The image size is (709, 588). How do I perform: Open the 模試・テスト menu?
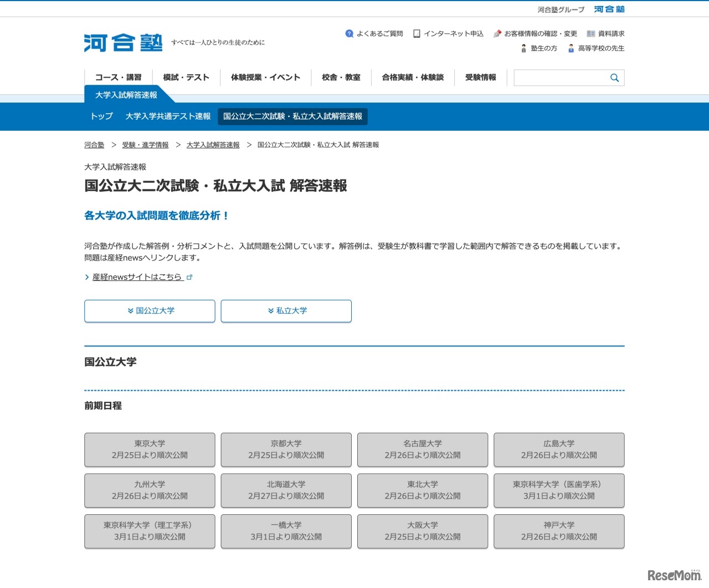click(x=186, y=78)
